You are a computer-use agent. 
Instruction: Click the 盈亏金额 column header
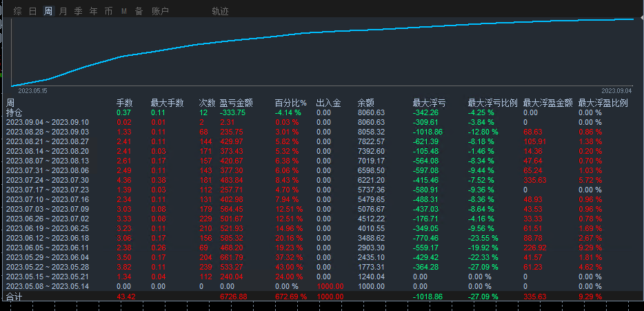point(237,103)
